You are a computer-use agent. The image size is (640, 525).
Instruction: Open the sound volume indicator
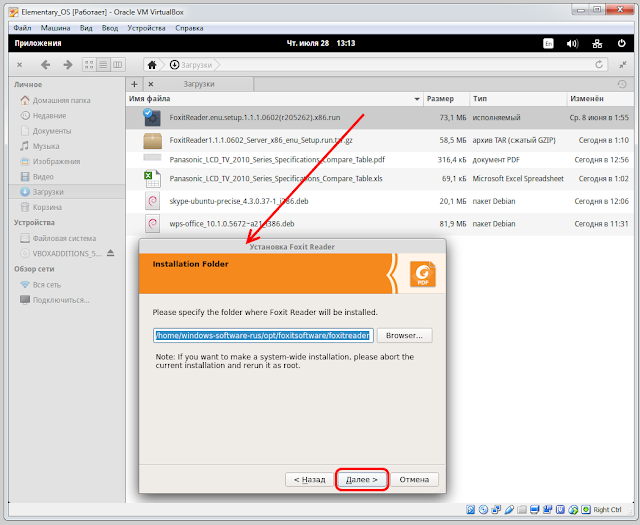tap(572, 43)
